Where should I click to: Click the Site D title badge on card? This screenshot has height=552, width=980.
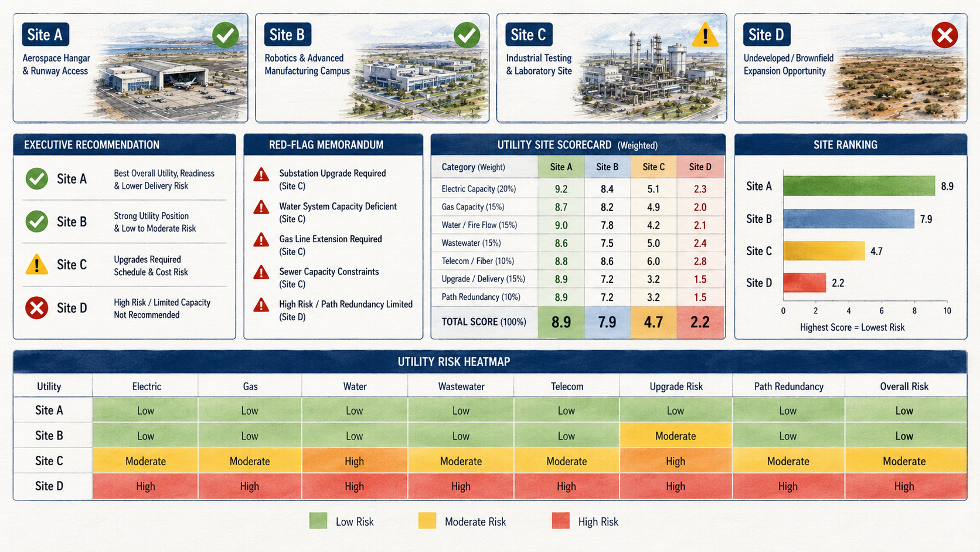[x=767, y=35]
